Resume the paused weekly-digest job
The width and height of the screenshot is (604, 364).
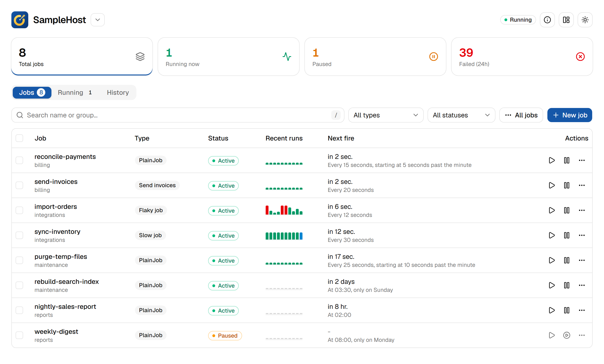pyautogui.click(x=566, y=335)
